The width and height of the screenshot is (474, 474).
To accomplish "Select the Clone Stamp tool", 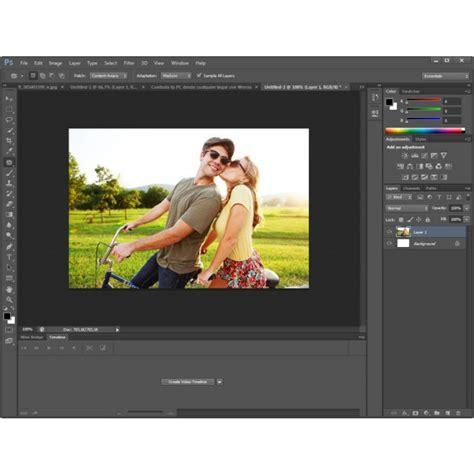I will click(9, 183).
